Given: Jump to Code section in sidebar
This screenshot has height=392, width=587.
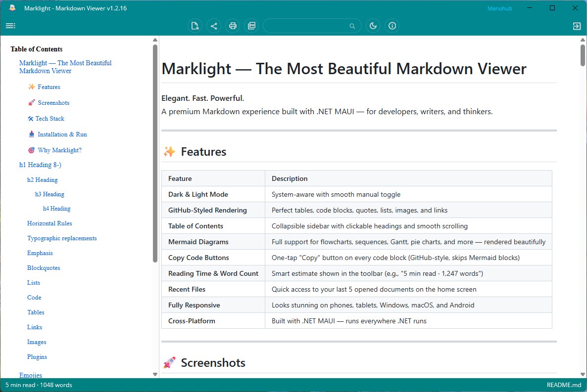Looking at the screenshot, I should pyautogui.click(x=34, y=298).
